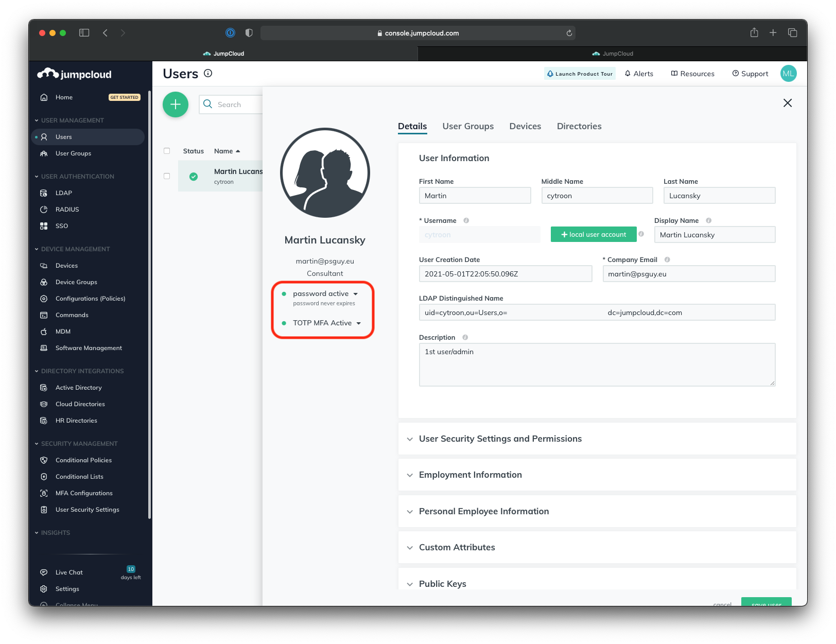Sort users by Name column

click(227, 151)
